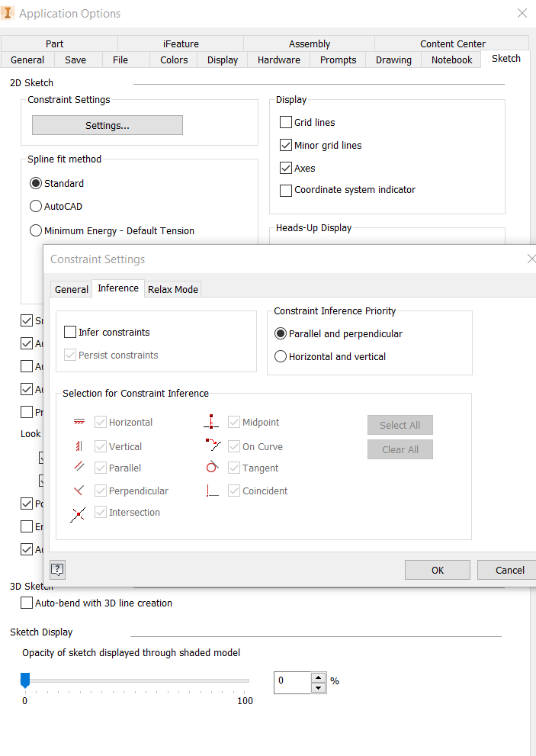The width and height of the screenshot is (536, 756).
Task: Switch to the Relax Mode tab
Action: (x=172, y=289)
